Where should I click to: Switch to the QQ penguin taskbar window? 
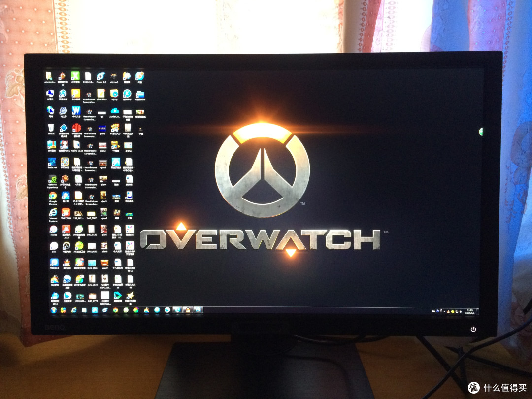point(188,310)
